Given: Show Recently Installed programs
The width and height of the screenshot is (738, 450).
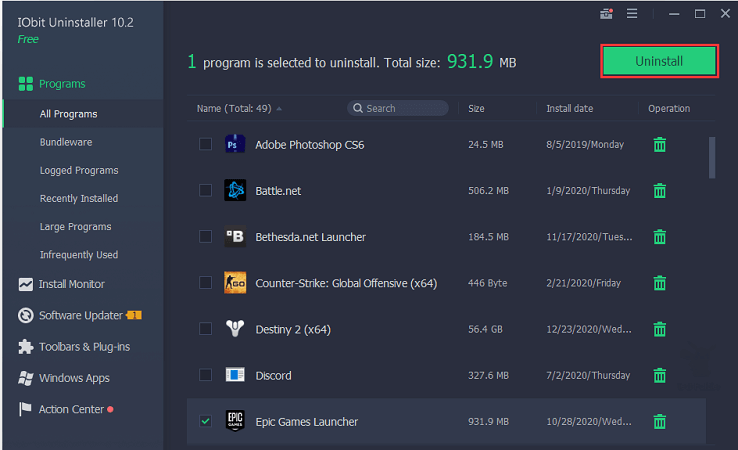Looking at the screenshot, I should [79, 199].
